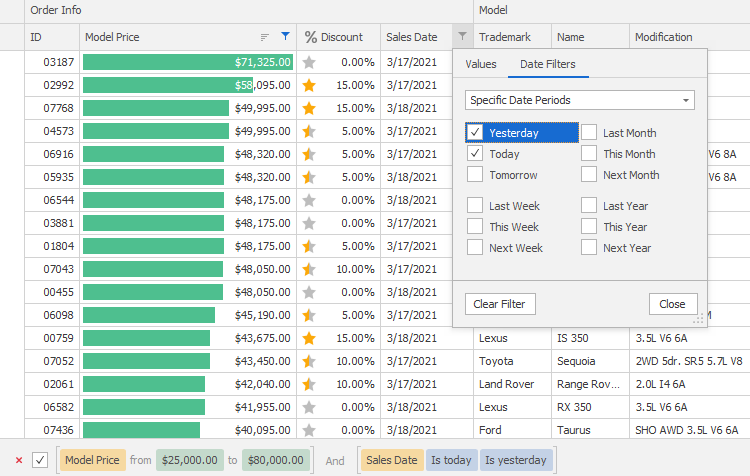The width and height of the screenshot is (750, 476).
Task: Click the Model Price column filter icon
Action: pyautogui.click(x=285, y=37)
